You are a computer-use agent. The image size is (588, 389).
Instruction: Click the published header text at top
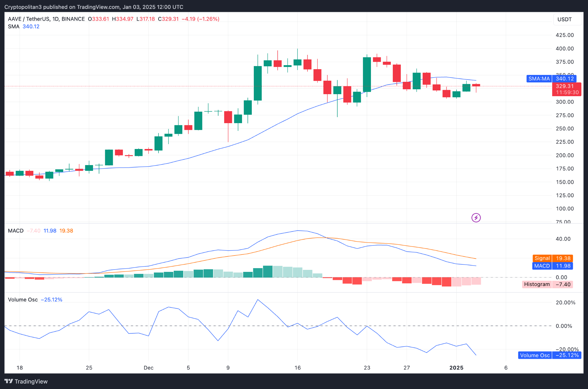(94, 7)
